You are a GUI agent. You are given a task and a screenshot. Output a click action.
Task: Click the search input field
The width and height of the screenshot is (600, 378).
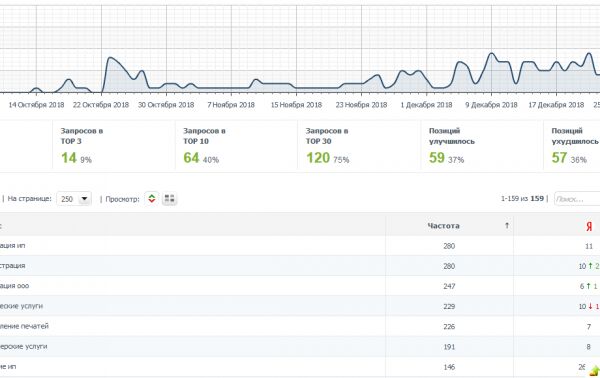click(x=577, y=199)
